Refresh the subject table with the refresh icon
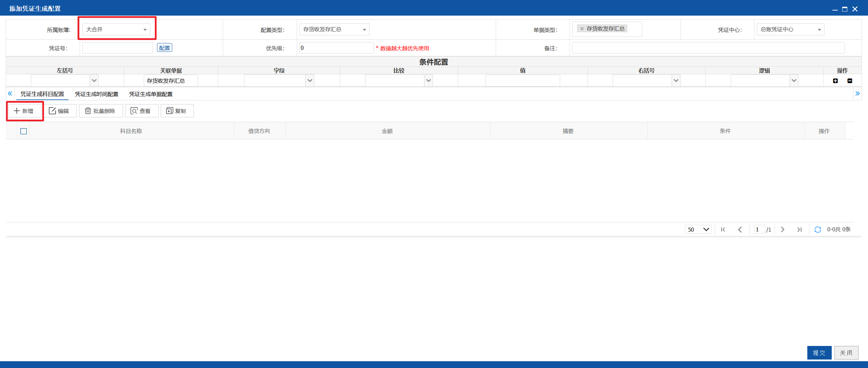The width and height of the screenshot is (868, 368). click(x=818, y=230)
